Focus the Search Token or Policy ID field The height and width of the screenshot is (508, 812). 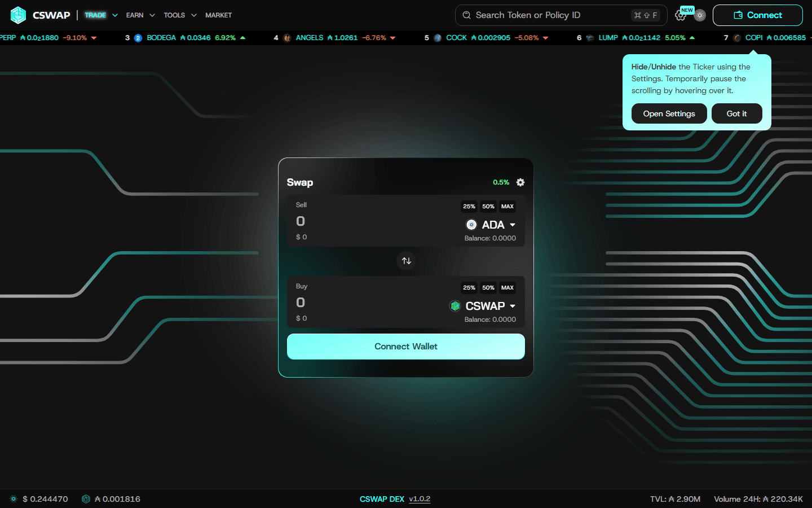click(x=561, y=15)
